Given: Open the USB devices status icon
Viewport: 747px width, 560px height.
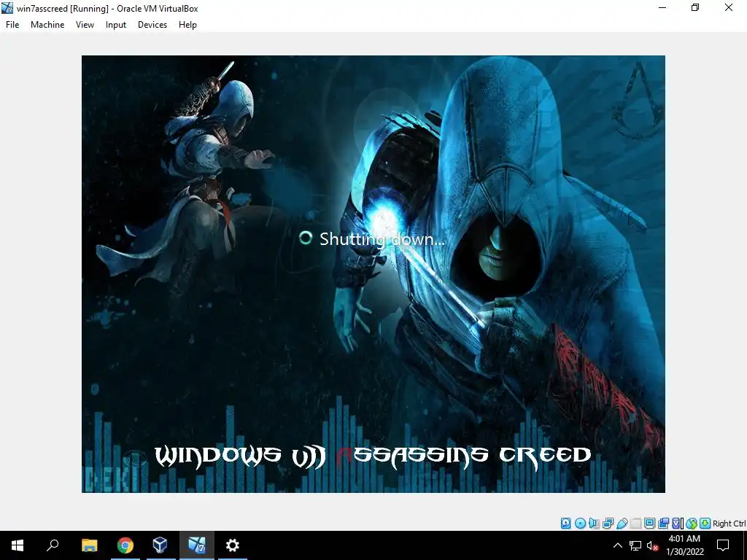Looking at the screenshot, I should 622,524.
